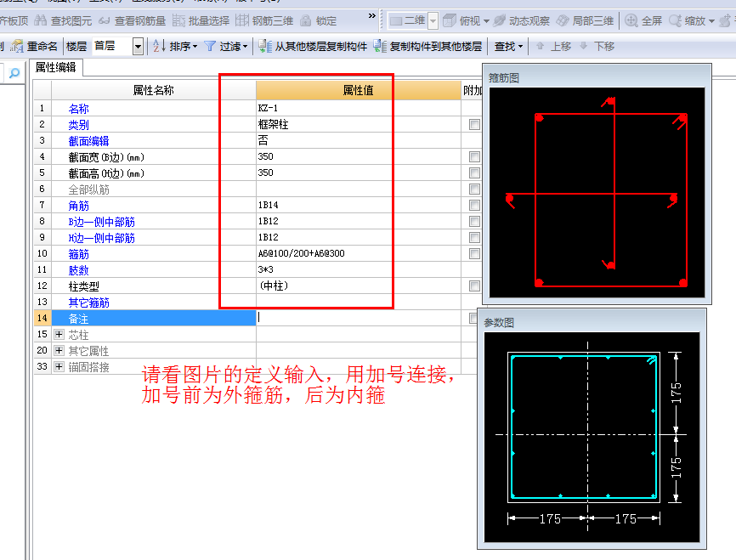This screenshot has height=560, width=736.
Task: Click the 名称 property link
Action: [78, 109]
